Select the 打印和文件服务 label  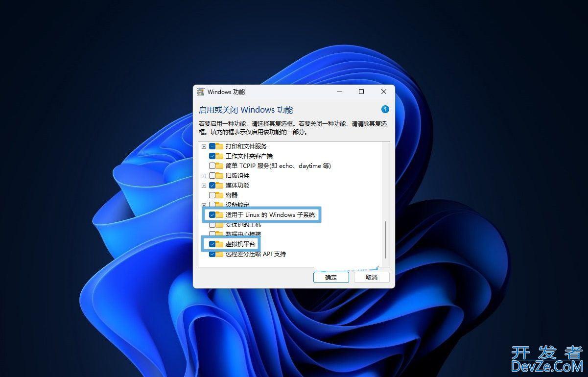(246, 146)
